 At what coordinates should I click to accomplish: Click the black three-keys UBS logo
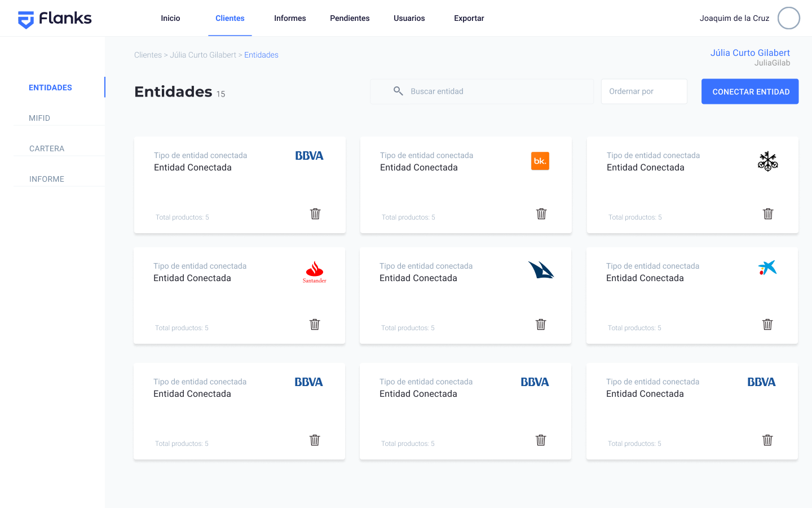coord(768,161)
